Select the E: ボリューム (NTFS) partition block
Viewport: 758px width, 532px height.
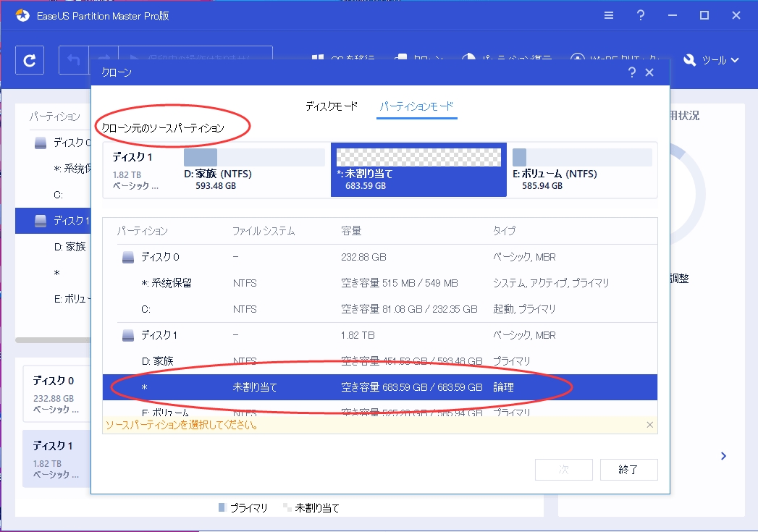pos(582,169)
